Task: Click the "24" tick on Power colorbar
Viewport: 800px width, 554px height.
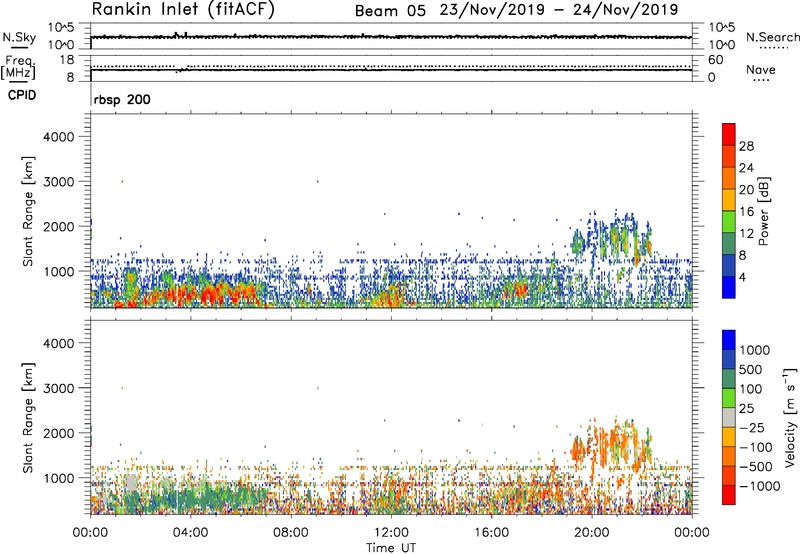Action: tap(746, 168)
